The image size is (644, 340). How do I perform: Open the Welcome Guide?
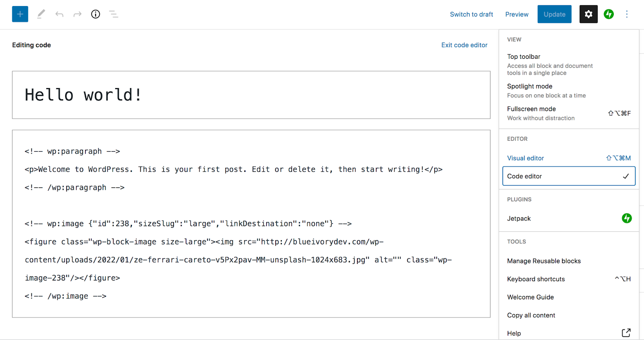point(569,297)
